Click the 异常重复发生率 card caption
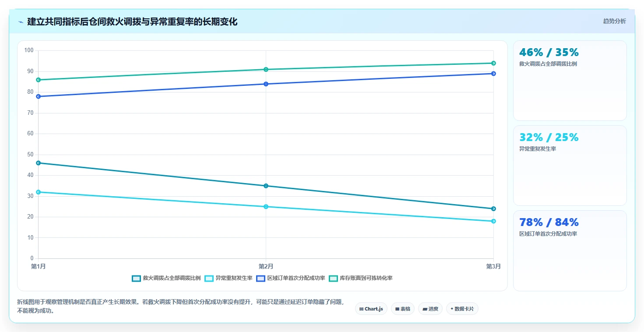Image resolution: width=644 pixels, height=332 pixels. [x=538, y=149]
